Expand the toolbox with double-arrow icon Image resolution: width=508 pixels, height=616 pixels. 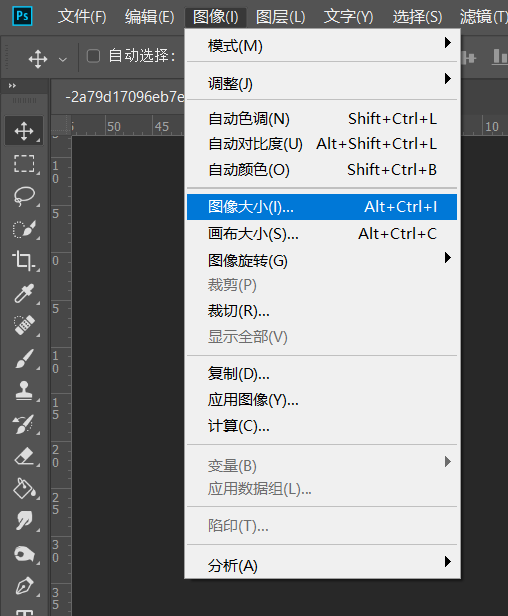(x=12, y=86)
